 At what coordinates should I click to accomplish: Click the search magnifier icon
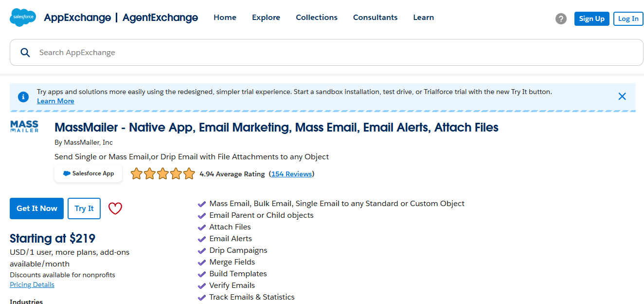tap(25, 52)
